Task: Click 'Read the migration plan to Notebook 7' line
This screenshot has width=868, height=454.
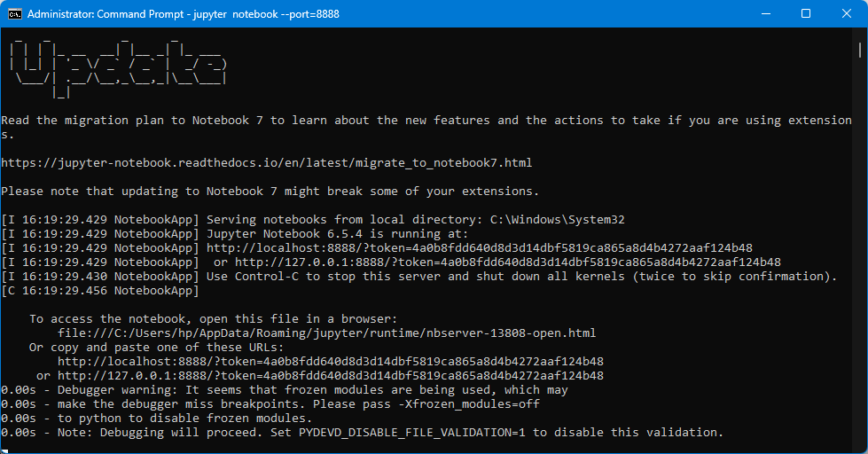Action: pos(426,128)
